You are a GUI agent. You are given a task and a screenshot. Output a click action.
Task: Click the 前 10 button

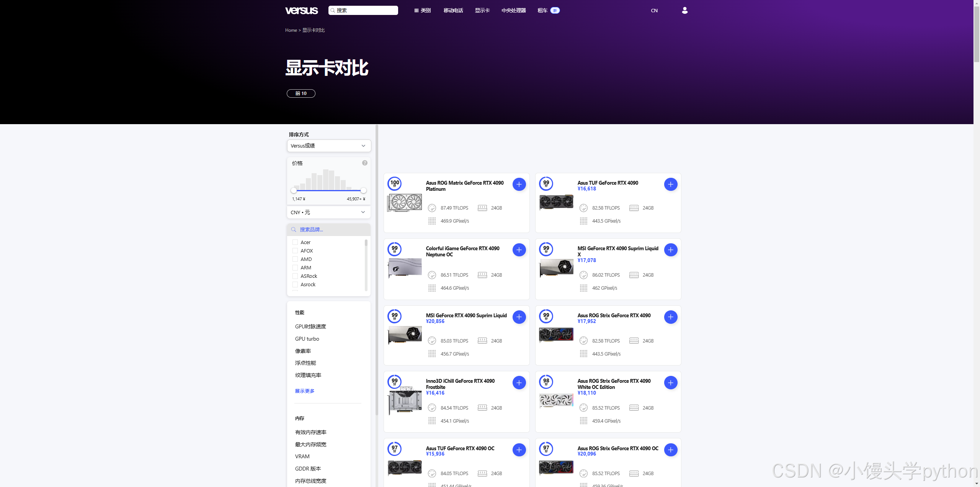pyautogui.click(x=301, y=93)
